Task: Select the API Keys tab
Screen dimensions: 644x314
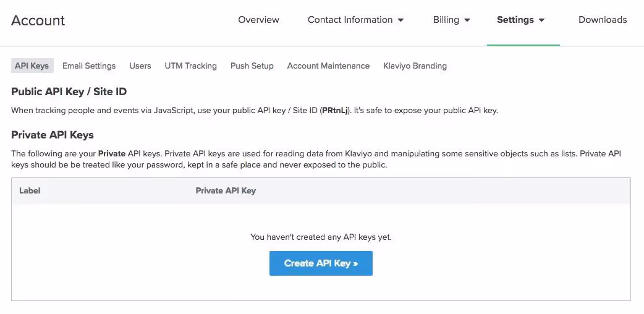Action: [32, 66]
